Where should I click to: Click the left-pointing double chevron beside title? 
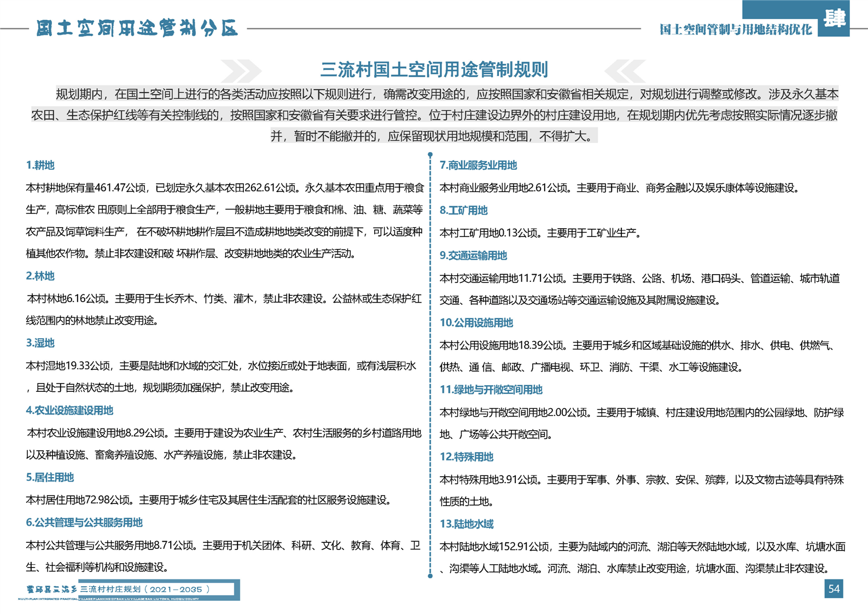coord(625,71)
